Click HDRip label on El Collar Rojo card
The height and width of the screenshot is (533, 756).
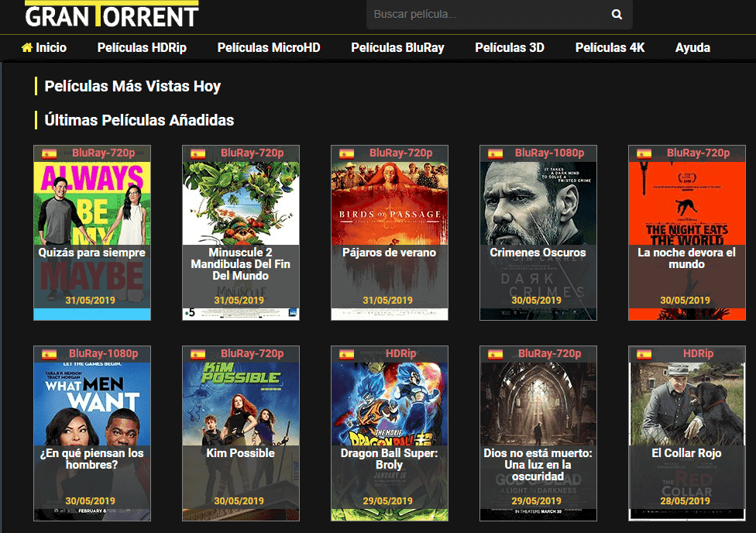coord(698,353)
